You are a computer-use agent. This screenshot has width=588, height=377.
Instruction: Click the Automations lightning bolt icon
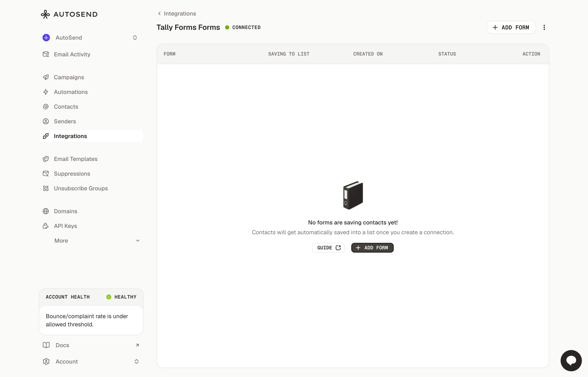tap(46, 92)
